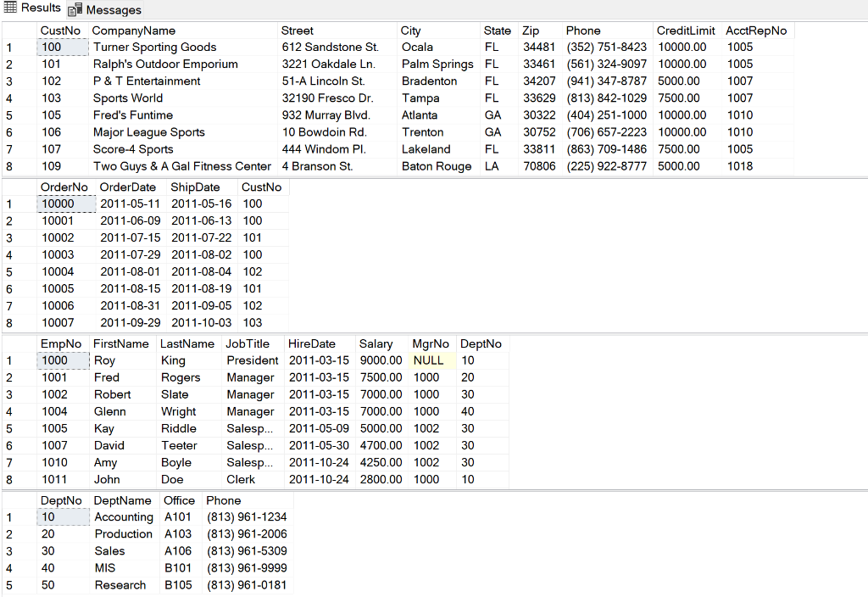The width and height of the screenshot is (868, 597).
Task: Click the 'Production' department cell
Action: point(125,534)
